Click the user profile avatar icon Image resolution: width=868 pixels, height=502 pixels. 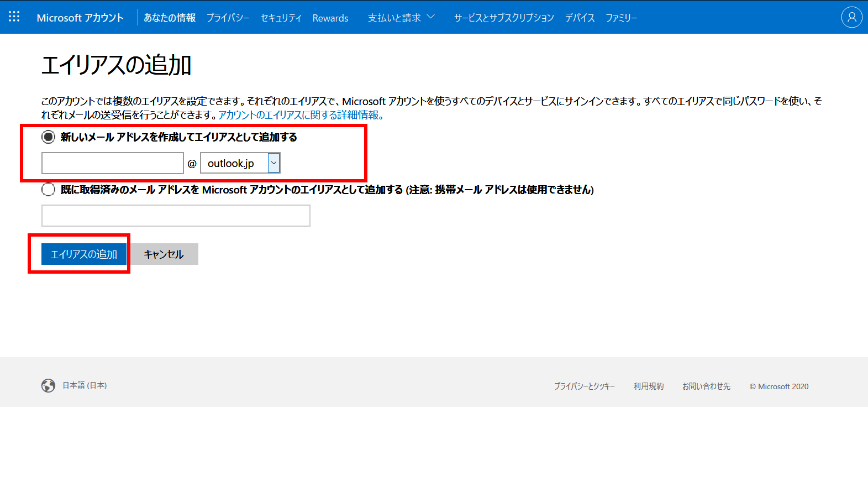[x=851, y=17]
